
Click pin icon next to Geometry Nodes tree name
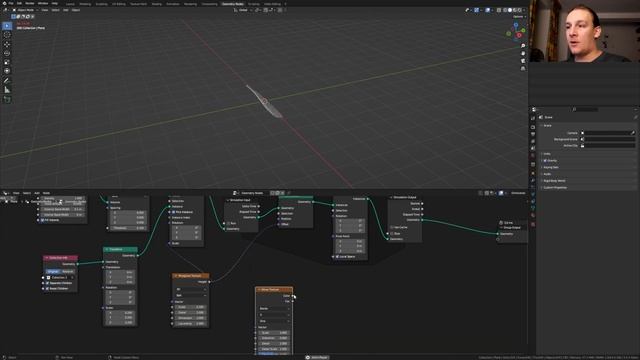289,193
